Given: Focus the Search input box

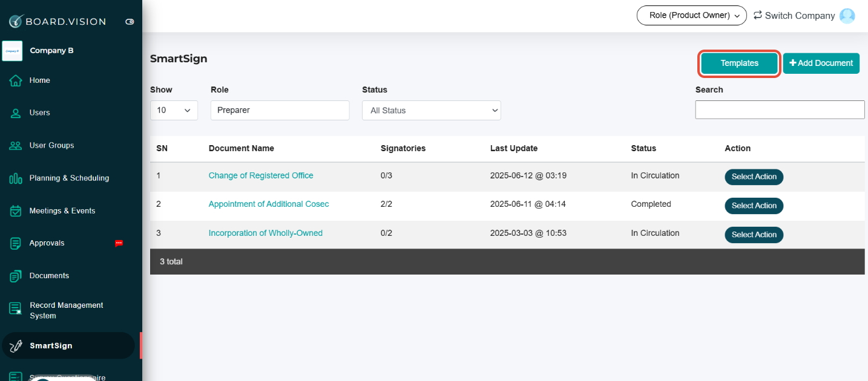Looking at the screenshot, I should pos(780,109).
